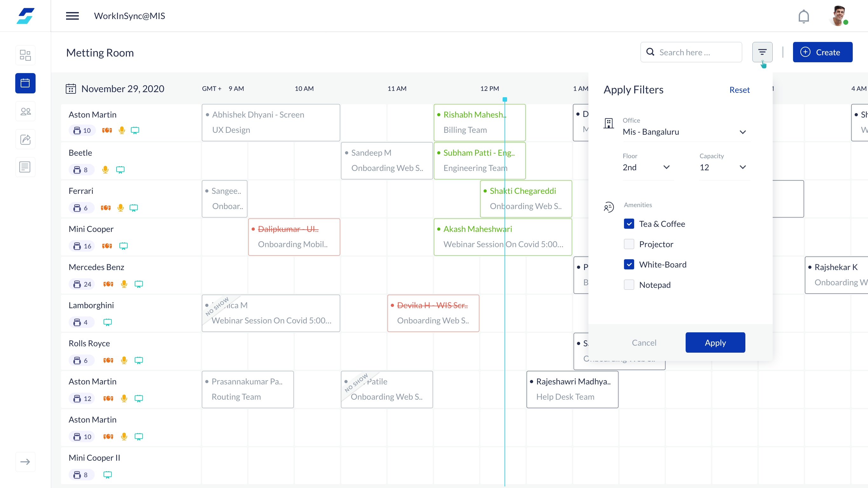The height and width of the screenshot is (488, 868).
Task: Expand the Capacity dropdown
Action: (x=722, y=167)
